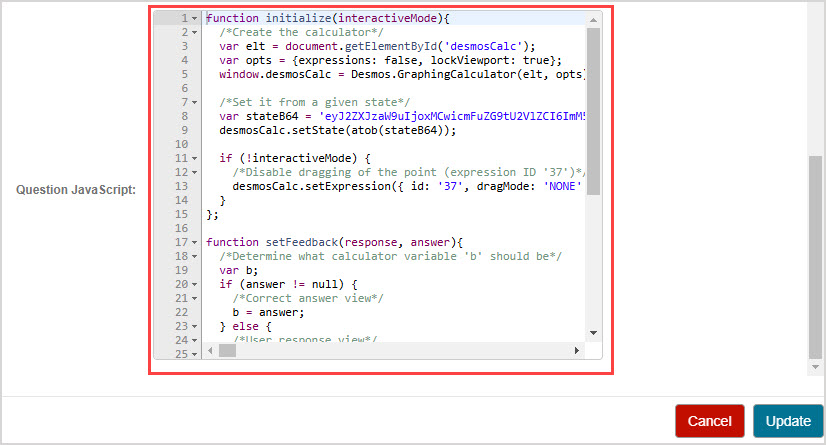Collapse the initialize function fold arrow on line 1
This screenshot has height=445, width=826.
[194, 18]
